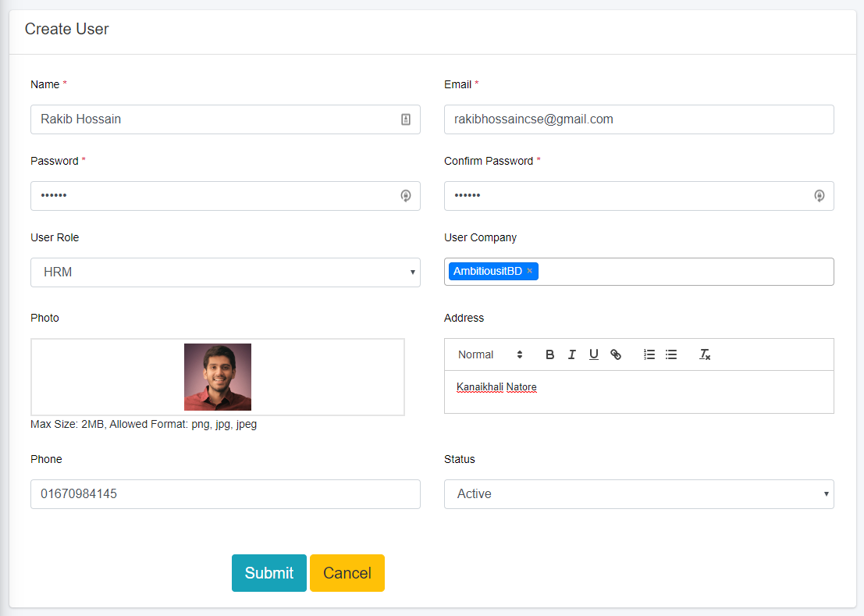
Task: Cancel the user creation
Action: [347, 573]
